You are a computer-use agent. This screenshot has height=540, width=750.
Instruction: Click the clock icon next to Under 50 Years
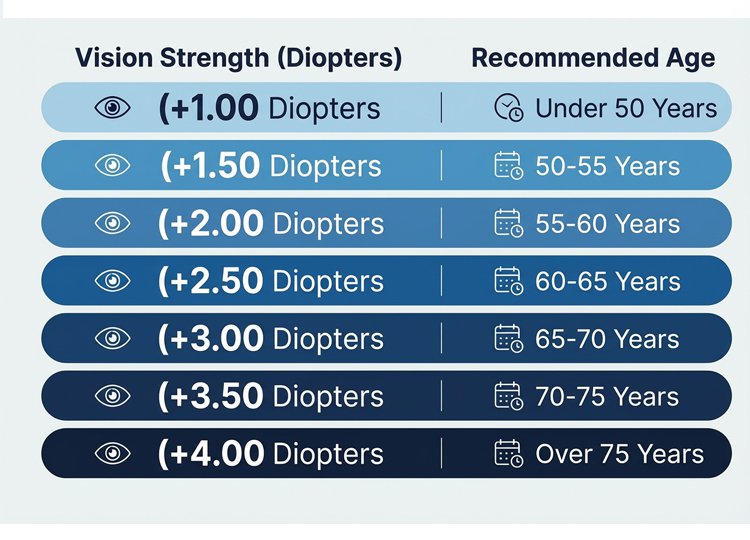point(509,108)
